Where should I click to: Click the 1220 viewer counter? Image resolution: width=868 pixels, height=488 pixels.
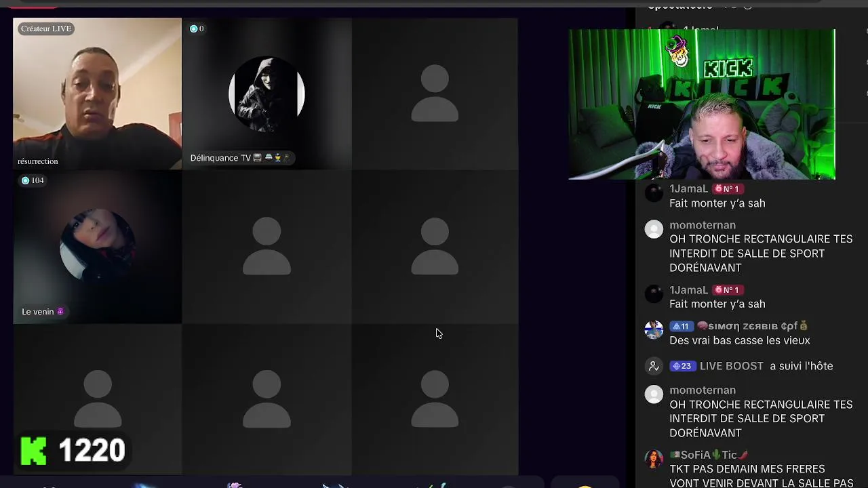click(x=92, y=451)
